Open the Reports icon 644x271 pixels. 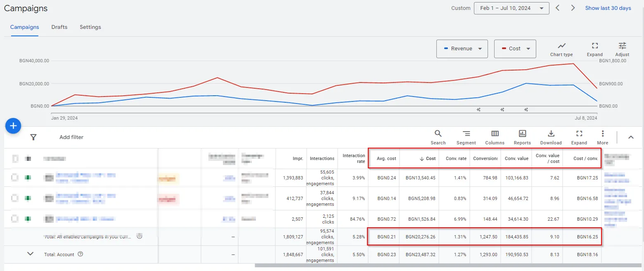coord(522,137)
